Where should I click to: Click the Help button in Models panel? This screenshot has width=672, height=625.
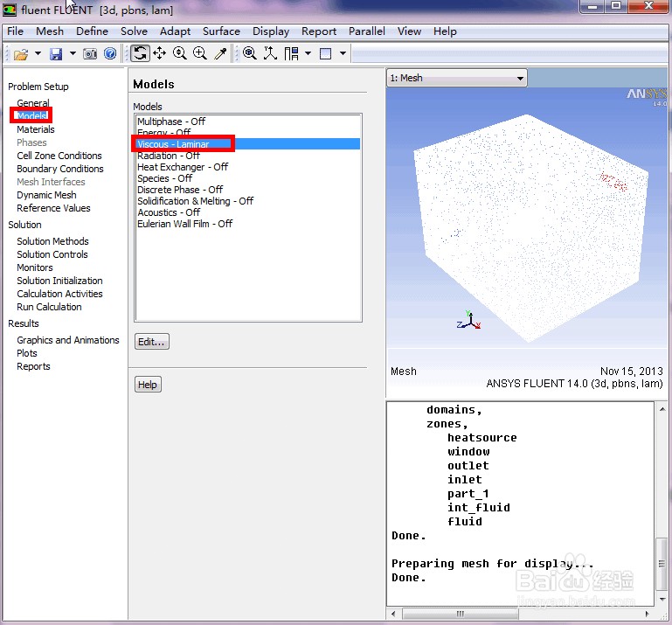tap(148, 385)
